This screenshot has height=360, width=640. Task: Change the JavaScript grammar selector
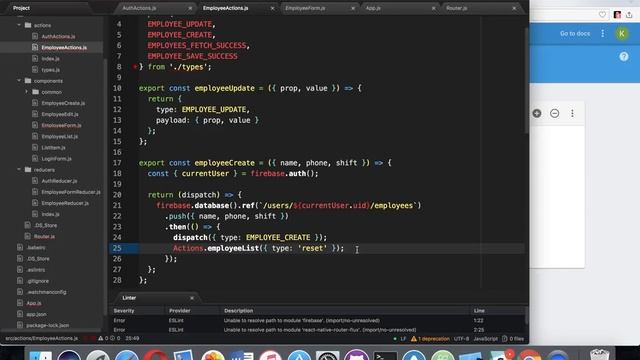(485, 339)
